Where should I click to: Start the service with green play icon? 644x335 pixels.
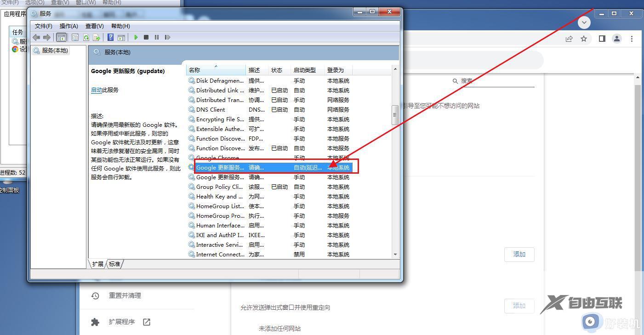(136, 37)
